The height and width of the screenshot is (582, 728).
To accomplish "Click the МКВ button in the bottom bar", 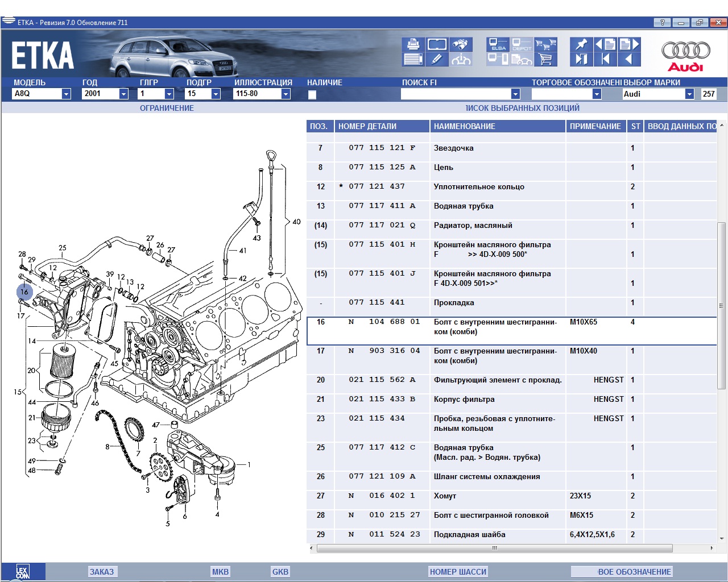I will tap(220, 572).
